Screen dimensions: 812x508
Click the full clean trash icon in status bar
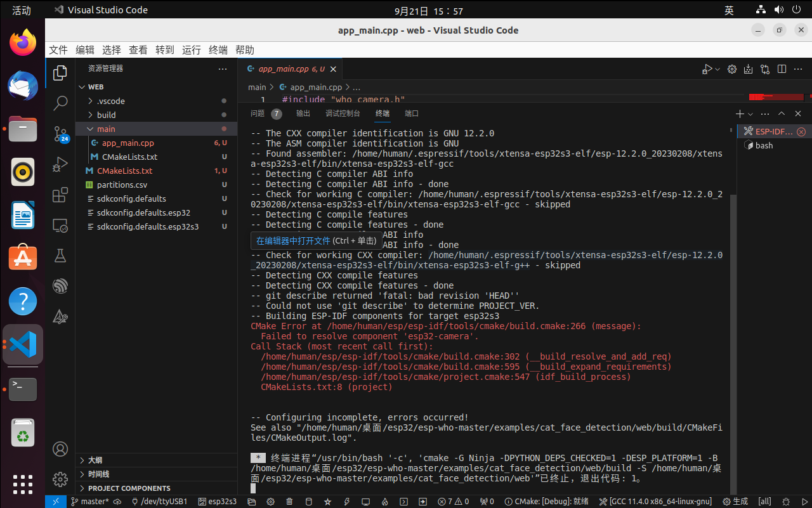point(290,502)
